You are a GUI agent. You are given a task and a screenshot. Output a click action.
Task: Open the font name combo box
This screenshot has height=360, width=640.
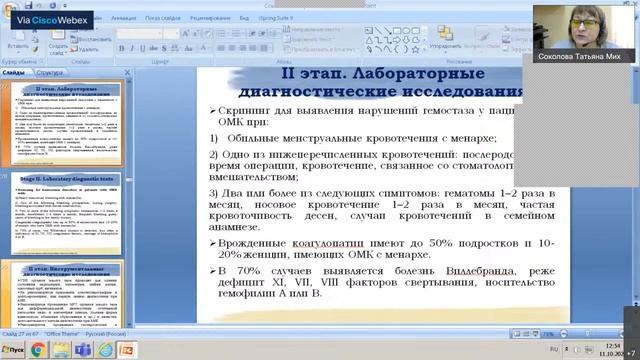[x=140, y=33]
